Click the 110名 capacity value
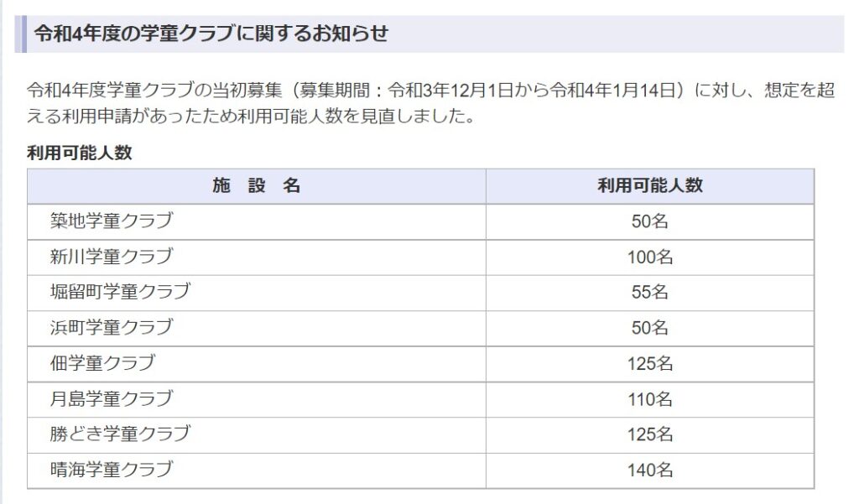The width and height of the screenshot is (859, 504). point(650,400)
